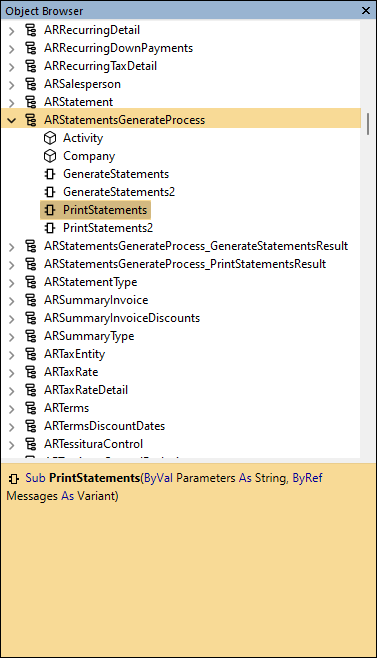Click the Sub PrintStatements signature icon
Screen dimensions: 377x658
13,478
